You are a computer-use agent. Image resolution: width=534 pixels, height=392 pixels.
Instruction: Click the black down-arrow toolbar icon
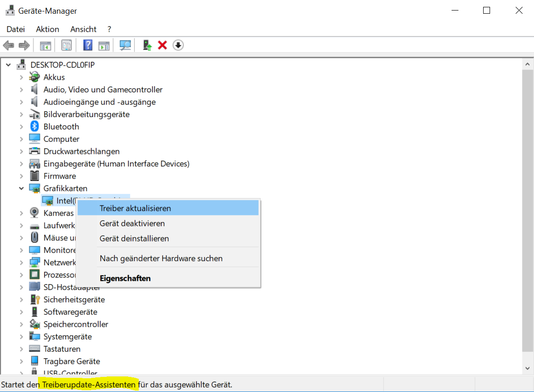[x=178, y=45]
